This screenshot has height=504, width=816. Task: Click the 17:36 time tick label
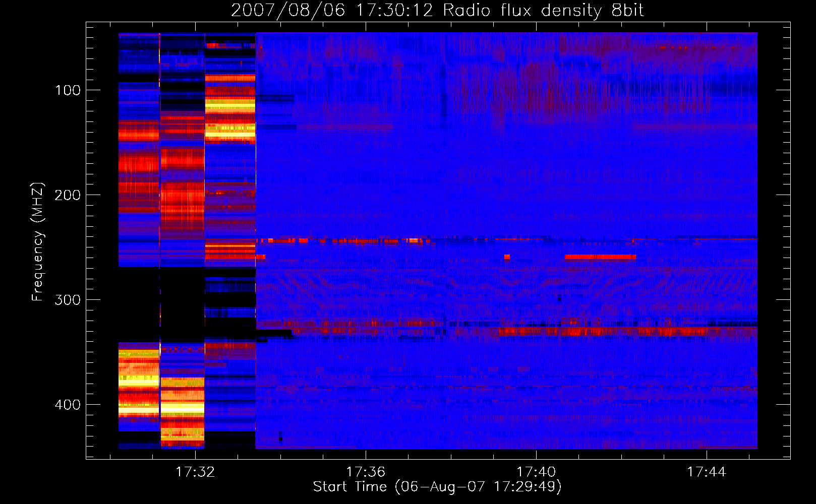tap(366, 472)
